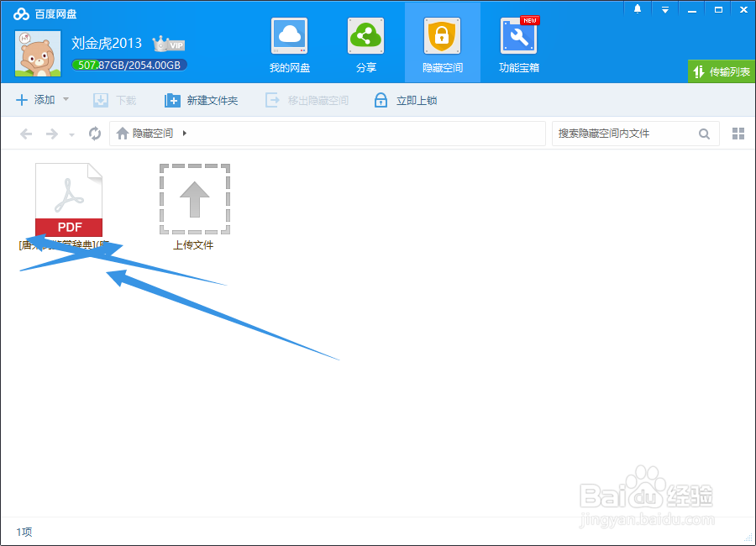Expand the 添加 dropdown arrow
This screenshot has width=756, height=546.
click(x=66, y=99)
